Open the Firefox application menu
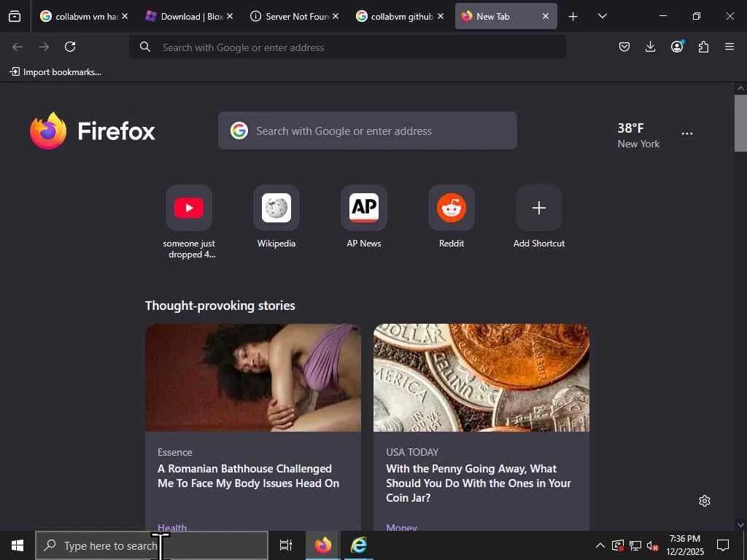Image resolution: width=747 pixels, height=560 pixels. [729, 47]
